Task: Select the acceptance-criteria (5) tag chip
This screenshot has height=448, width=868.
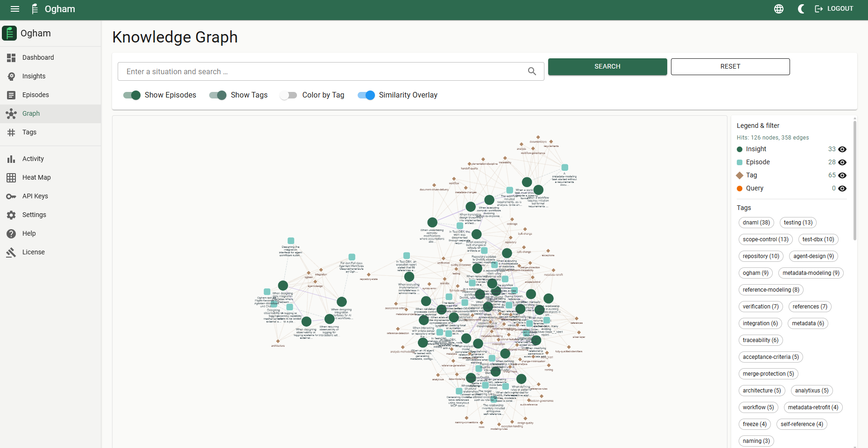Action: click(771, 357)
